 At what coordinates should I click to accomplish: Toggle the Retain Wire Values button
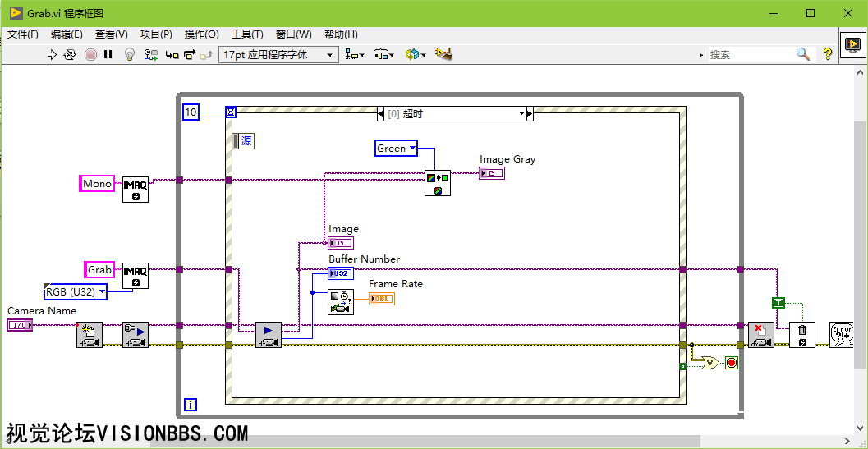(x=151, y=54)
